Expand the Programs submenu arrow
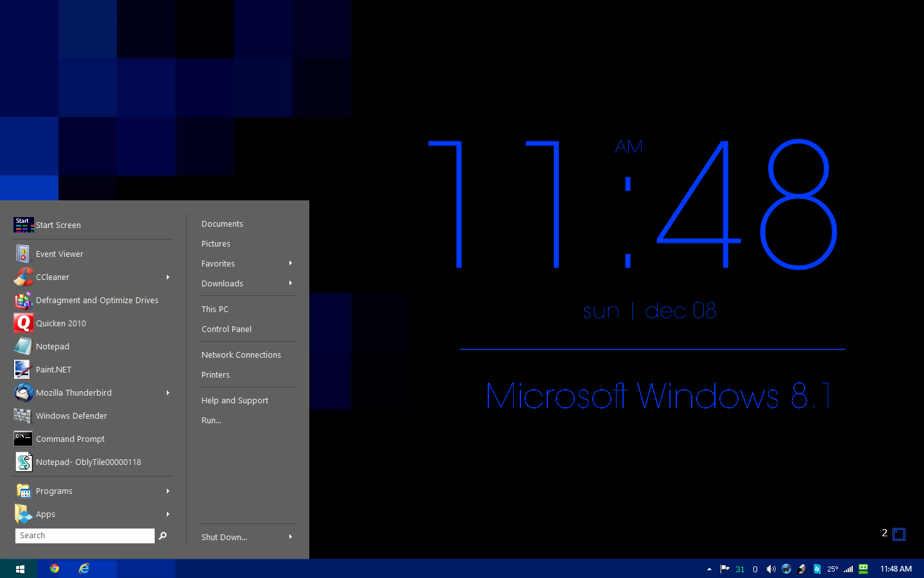This screenshot has width=924, height=578. 168,491
